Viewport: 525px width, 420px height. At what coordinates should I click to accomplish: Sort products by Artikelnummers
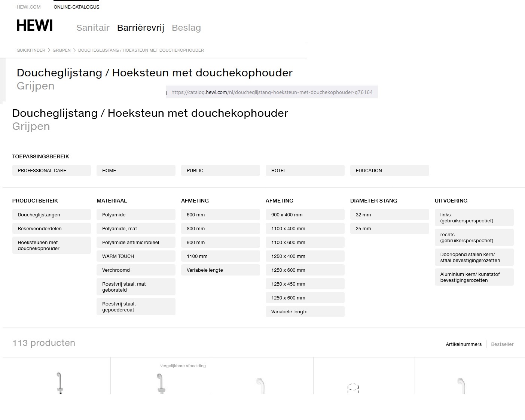coord(463,344)
